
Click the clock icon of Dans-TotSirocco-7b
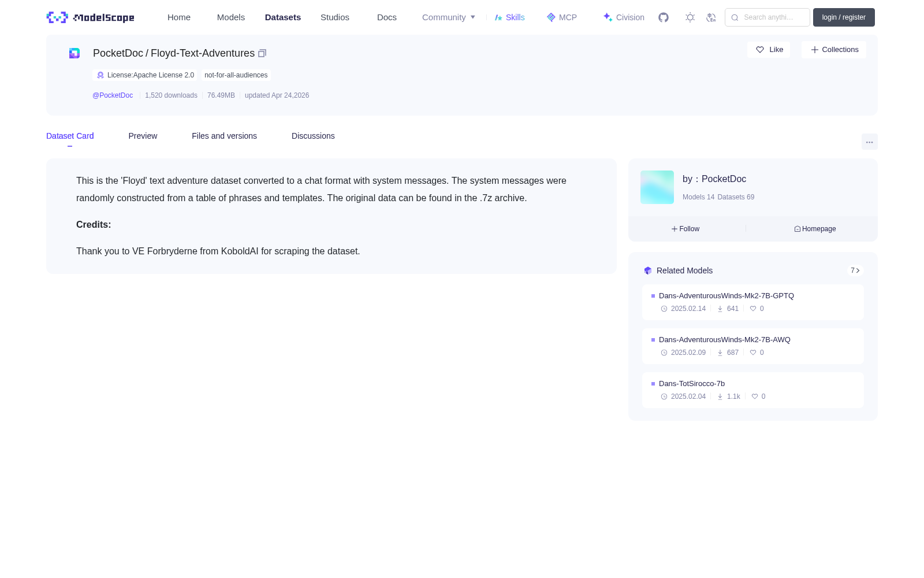point(664,397)
